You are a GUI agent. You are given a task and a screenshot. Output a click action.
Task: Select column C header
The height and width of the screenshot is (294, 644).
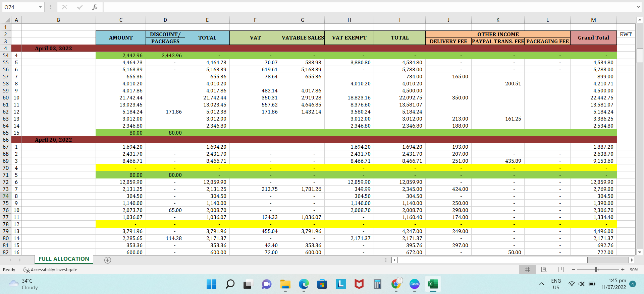coord(121,20)
